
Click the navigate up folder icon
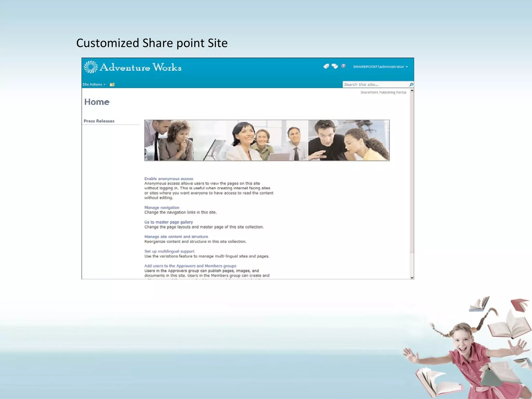pos(112,84)
